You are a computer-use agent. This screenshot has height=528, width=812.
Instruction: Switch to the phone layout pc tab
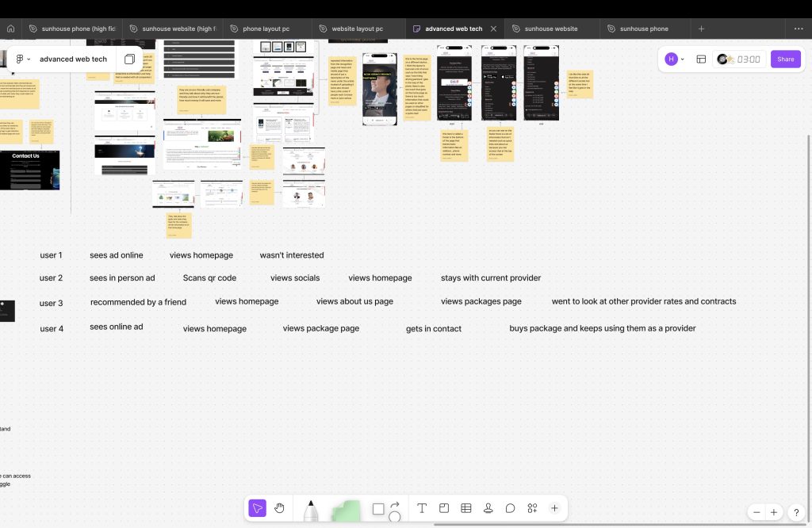click(x=266, y=29)
